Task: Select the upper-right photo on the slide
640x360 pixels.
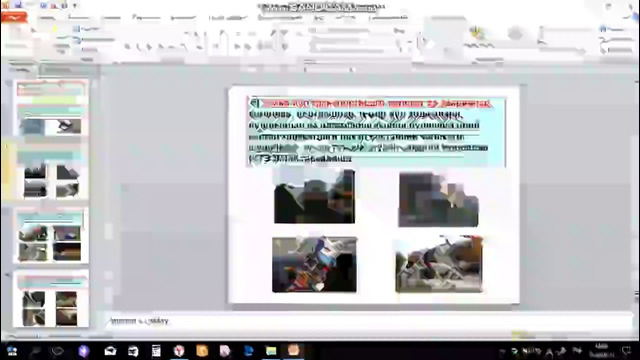Action: pyautogui.click(x=438, y=199)
